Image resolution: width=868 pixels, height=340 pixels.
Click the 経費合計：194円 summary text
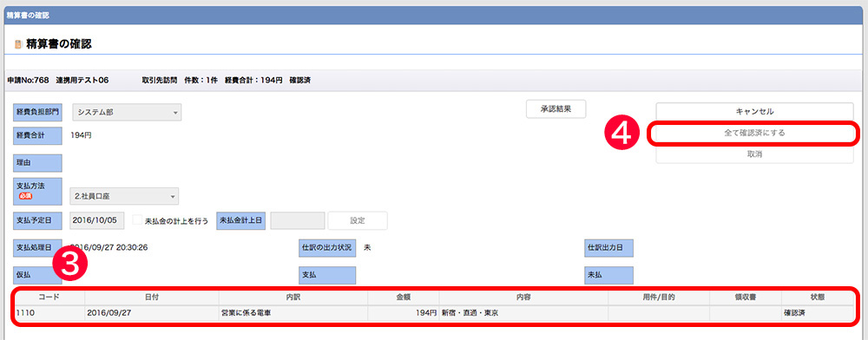253,80
